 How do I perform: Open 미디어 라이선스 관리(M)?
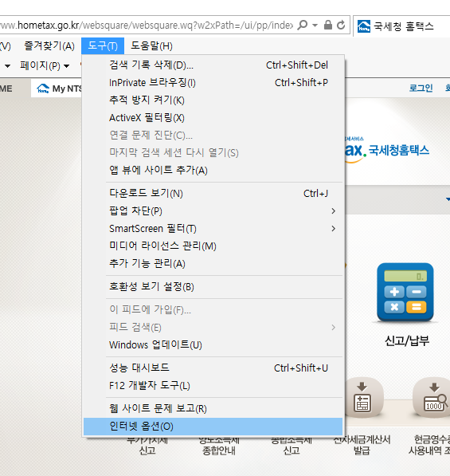coord(213,246)
